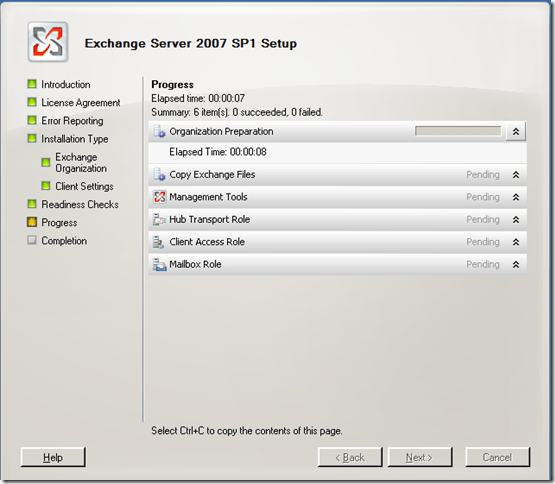Click green indicator next to Error Reporting
Image resolution: width=555 pixels, height=484 pixels.
coord(32,120)
